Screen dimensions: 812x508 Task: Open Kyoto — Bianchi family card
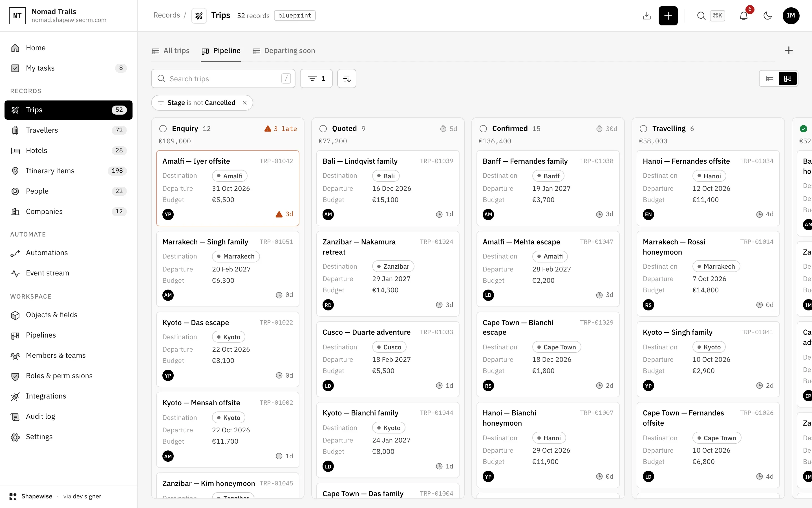(388, 440)
